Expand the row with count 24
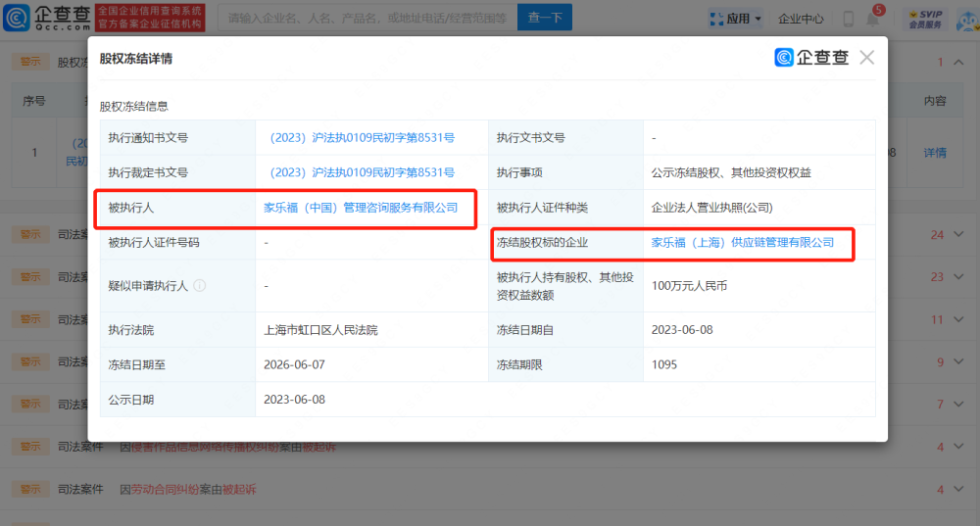 tap(958, 234)
